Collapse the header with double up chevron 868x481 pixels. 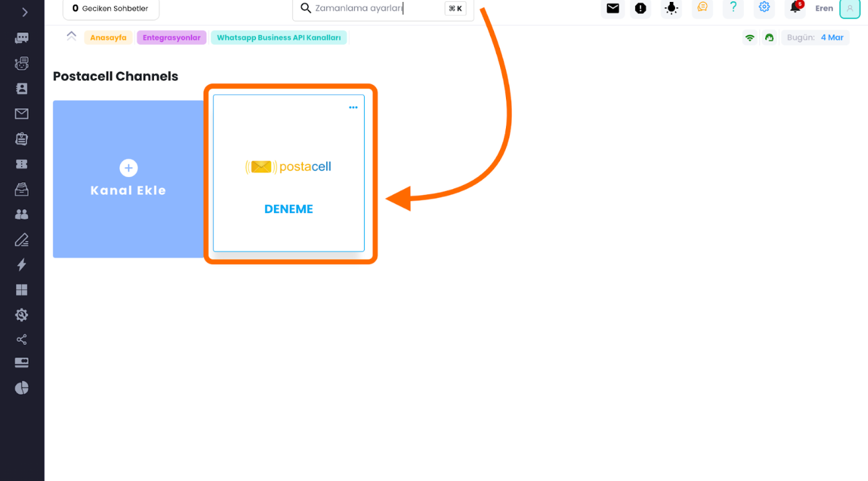click(x=72, y=36)
